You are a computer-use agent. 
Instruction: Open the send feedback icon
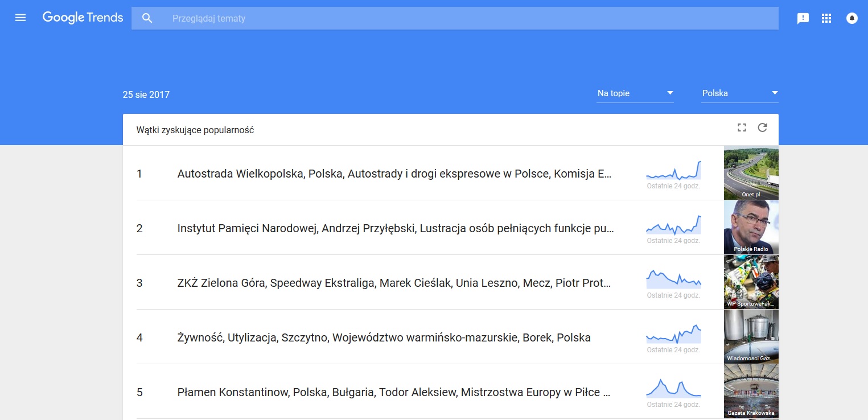tap(803, 18)
